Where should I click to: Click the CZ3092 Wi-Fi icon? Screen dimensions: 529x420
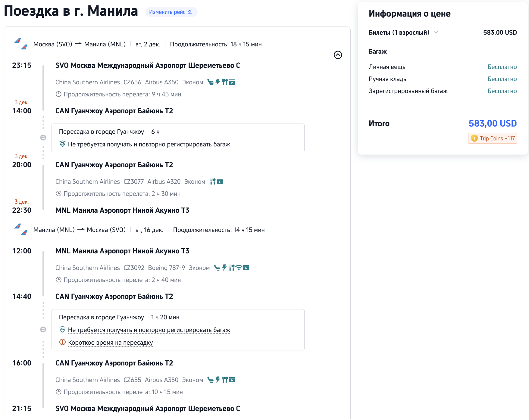239,268
